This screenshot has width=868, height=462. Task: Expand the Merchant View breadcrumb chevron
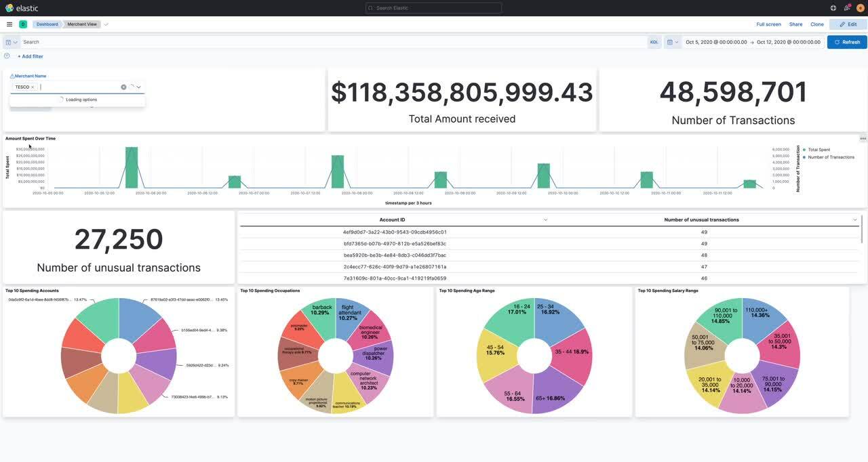click(106, 24)
